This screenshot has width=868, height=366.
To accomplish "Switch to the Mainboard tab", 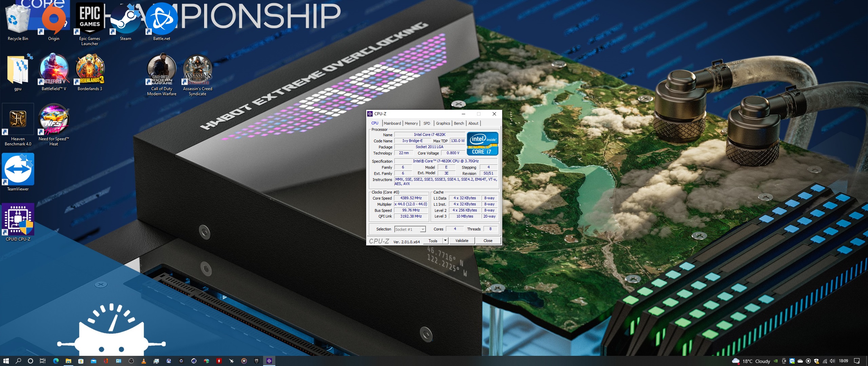I will (392, 123).
